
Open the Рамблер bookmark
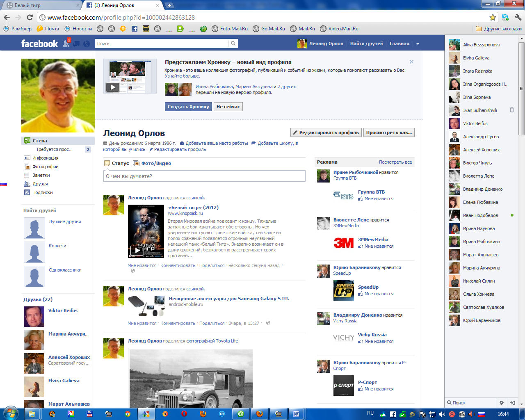(17, 29)
